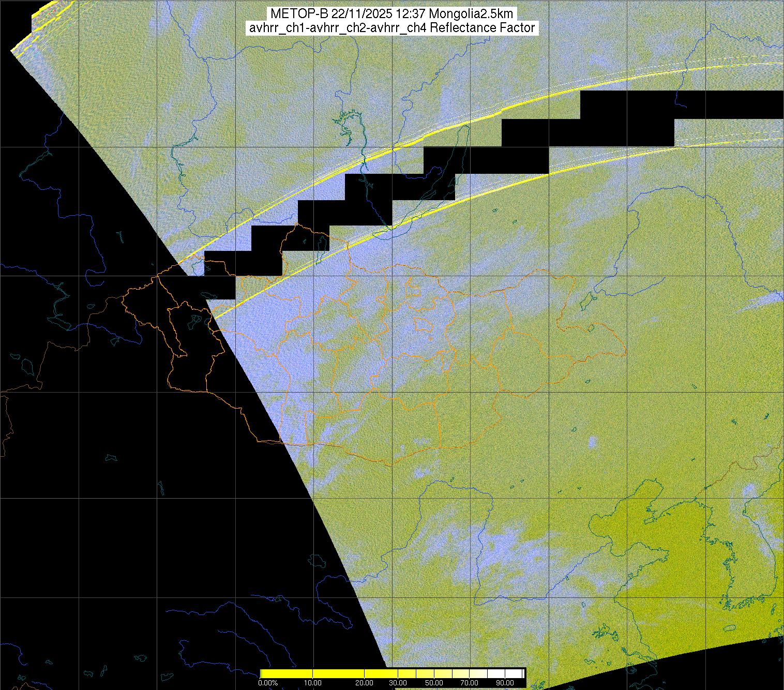Click the 10.00 label on the color scale
This screenshot has width=784, height=690.
coord(313,684)
